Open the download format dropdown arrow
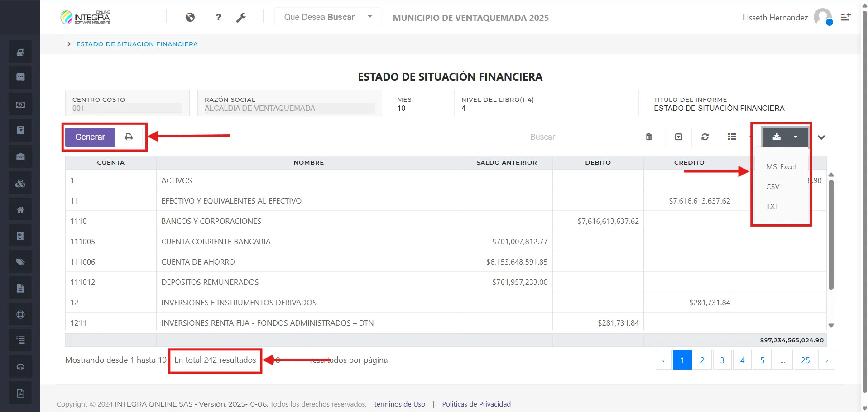The width and height of the screenshot is (868, 412). [796, 137]
